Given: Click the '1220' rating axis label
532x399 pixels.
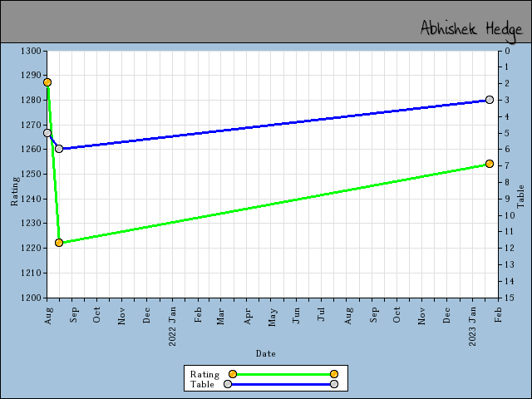Looking at the screenshot, I should tap(31, 248).
